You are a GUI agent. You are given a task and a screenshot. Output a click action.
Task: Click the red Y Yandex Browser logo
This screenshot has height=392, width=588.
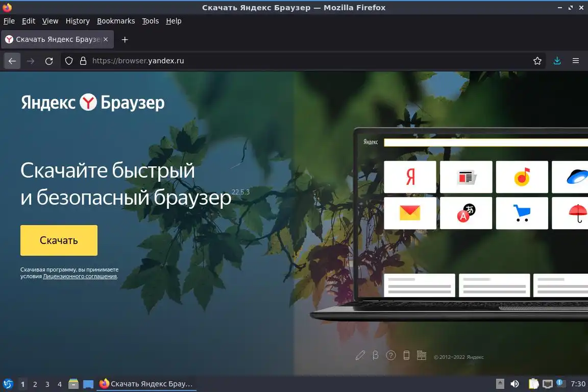(x=88, y=102)
